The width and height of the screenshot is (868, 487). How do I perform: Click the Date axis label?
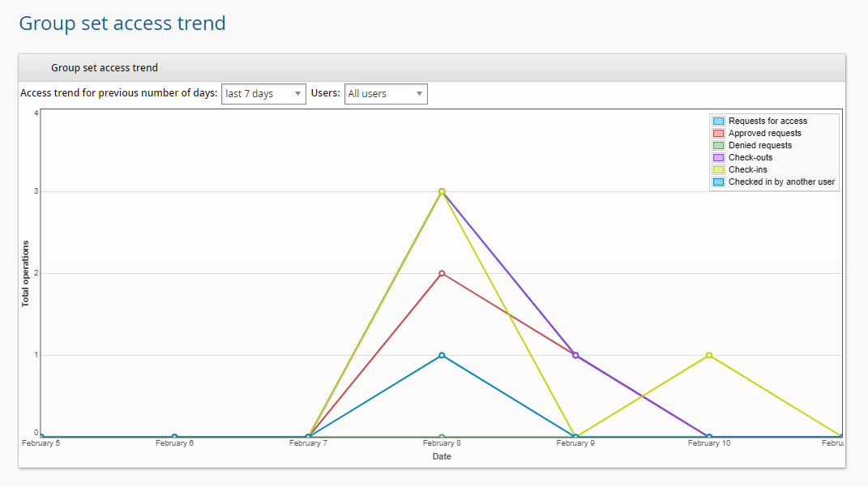pos(442,456)
